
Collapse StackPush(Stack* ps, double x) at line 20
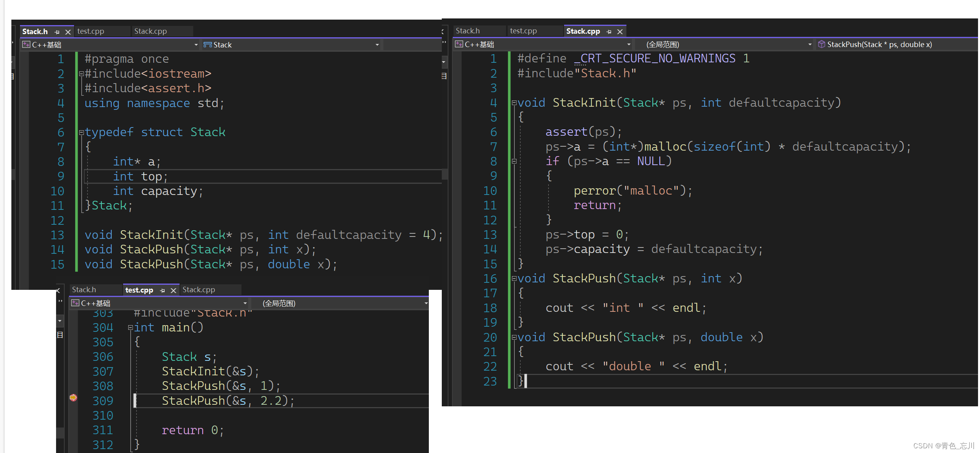tap(514, 337)
